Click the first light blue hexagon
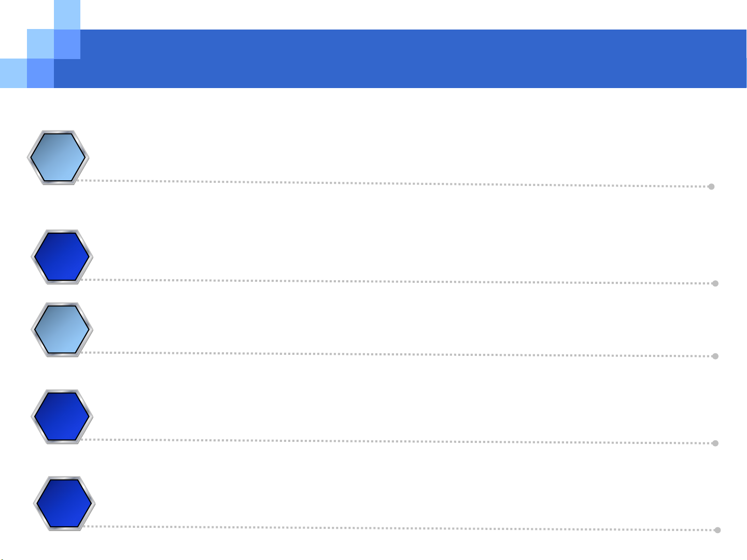This screenshot has width=747, height=560. [x=58, y=157]
